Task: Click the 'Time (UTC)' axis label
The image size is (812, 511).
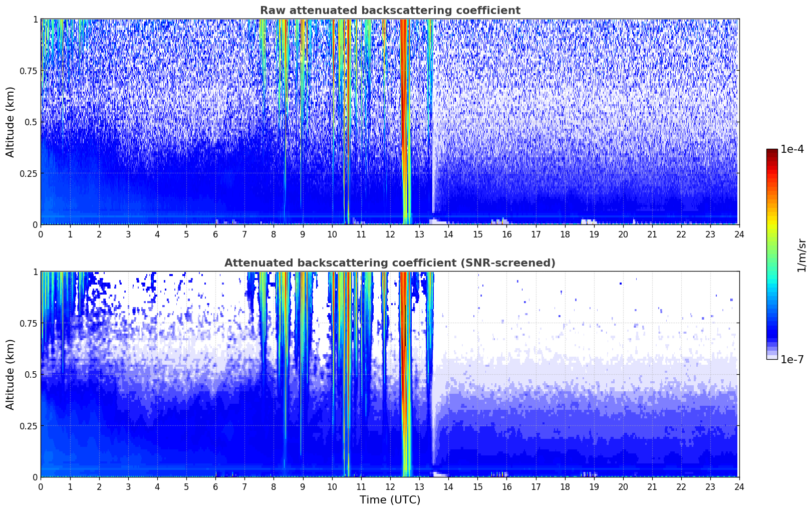Action: tap(390, 500)
